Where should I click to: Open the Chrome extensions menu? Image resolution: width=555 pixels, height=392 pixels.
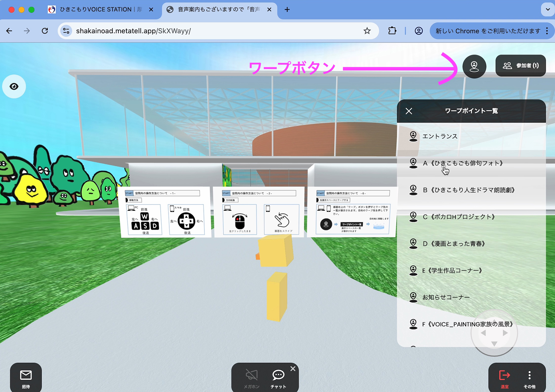click(392, 31)
